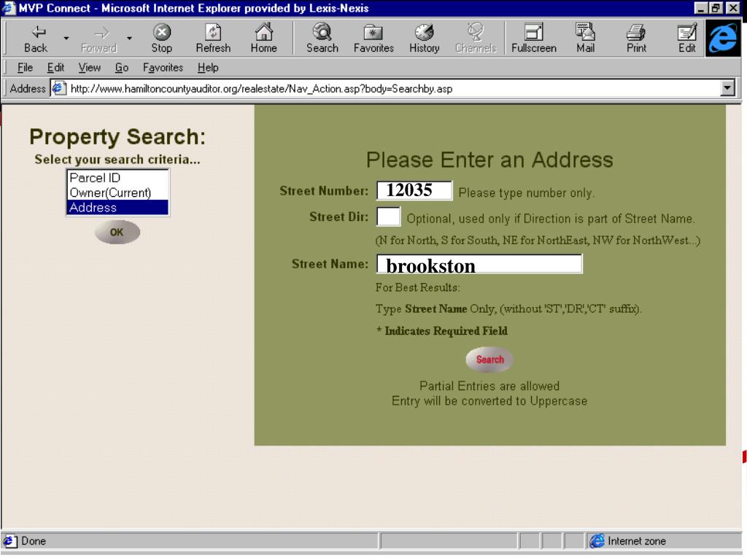The image size is (747, 560).
Task: Open the File menu
Action: pos(25,68)
